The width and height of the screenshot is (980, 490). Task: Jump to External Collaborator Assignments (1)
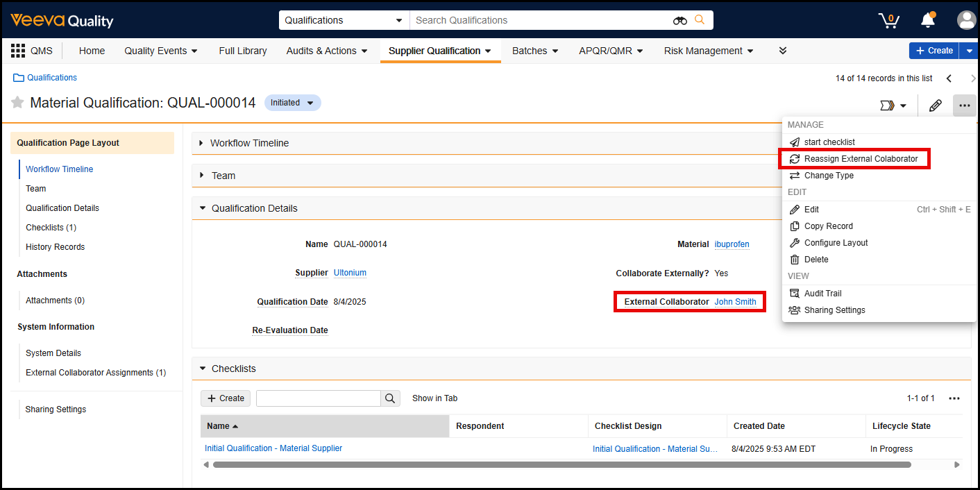point(96,373)
